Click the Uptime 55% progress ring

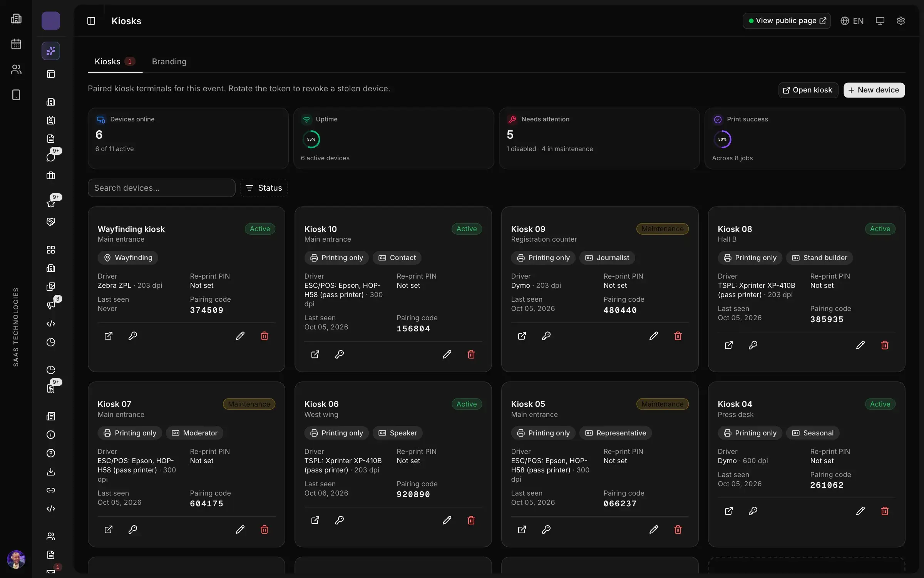(x=311, y=139)
